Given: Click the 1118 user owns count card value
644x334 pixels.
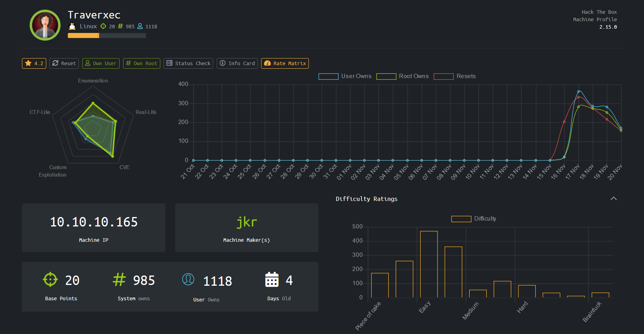Looking at the screenshot, I should [218, 281].
